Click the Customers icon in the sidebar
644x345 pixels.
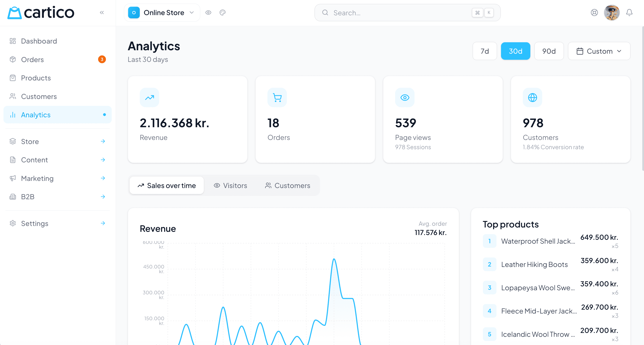click(x=13, y=96)
